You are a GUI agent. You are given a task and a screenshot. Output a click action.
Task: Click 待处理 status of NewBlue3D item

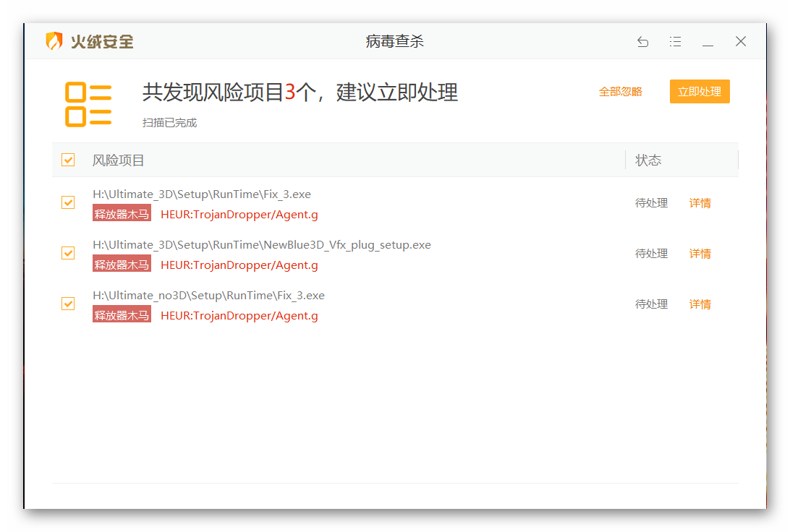651,254
